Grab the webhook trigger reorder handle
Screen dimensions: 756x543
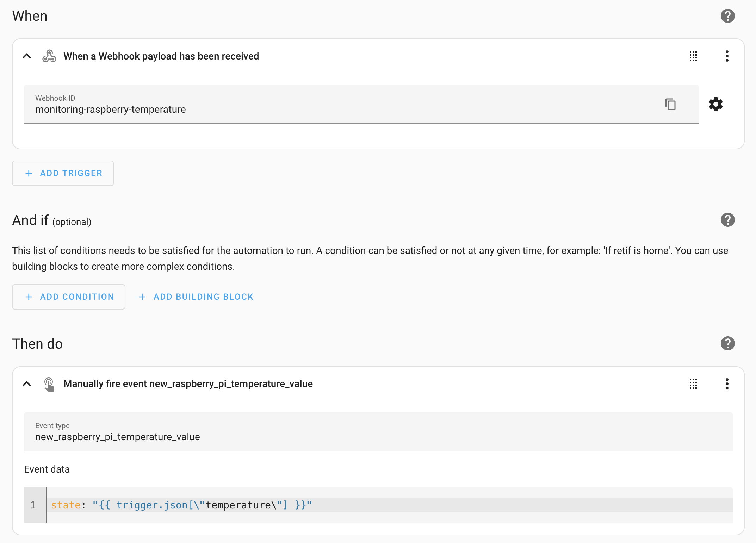[x=693, y=56]
